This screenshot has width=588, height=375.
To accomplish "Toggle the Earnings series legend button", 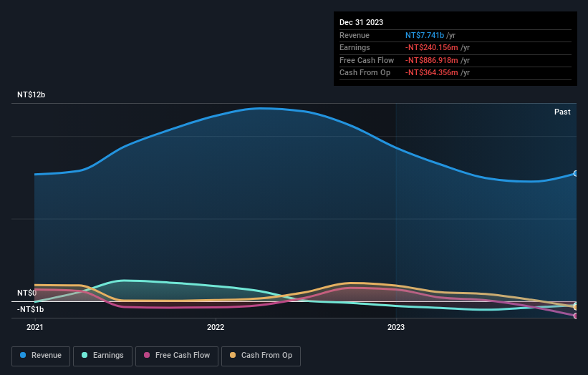I will (x=102, y=356).
